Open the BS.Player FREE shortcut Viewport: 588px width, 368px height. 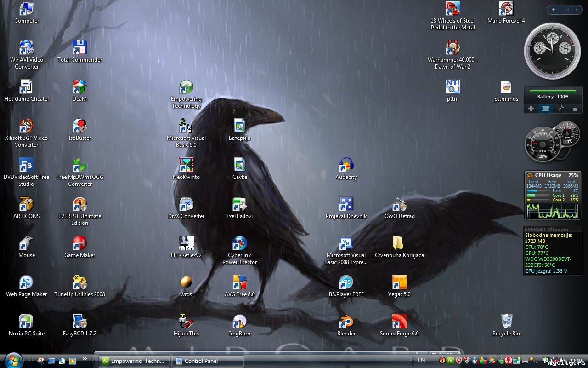pos(346,286)
